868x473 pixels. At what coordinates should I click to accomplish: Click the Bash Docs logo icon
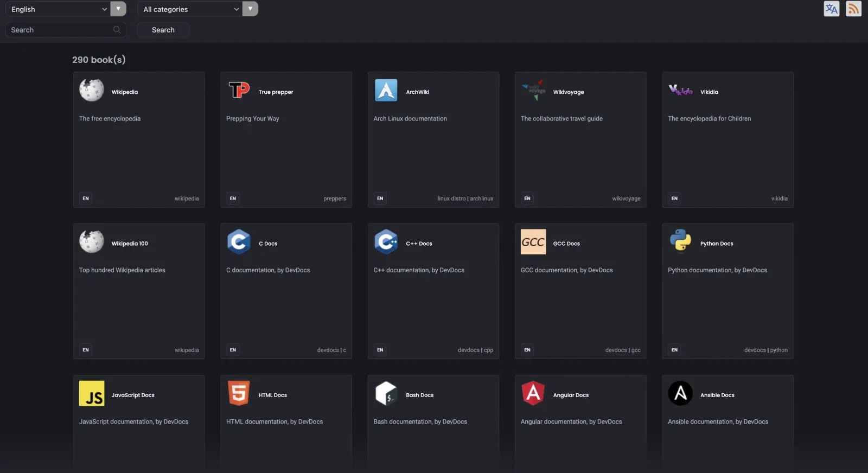[x=386, y=393]
